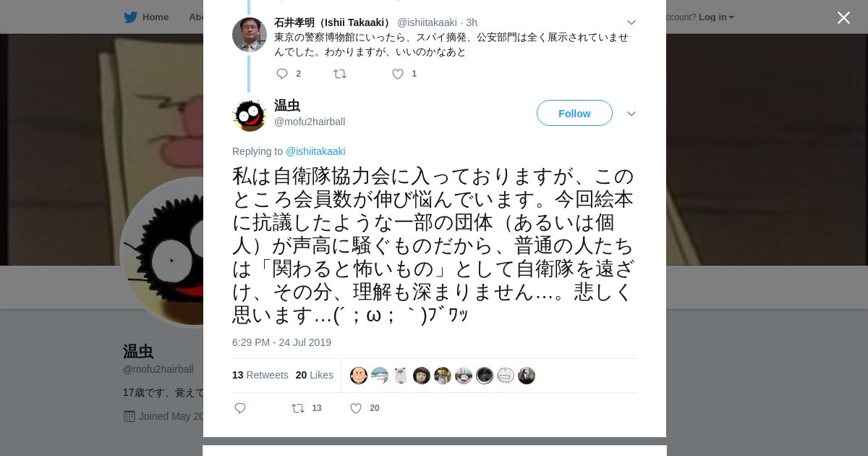Viewport: 868px width, 456px height.
Task: View the 13 Retweets list
Action: click(260, 375)
